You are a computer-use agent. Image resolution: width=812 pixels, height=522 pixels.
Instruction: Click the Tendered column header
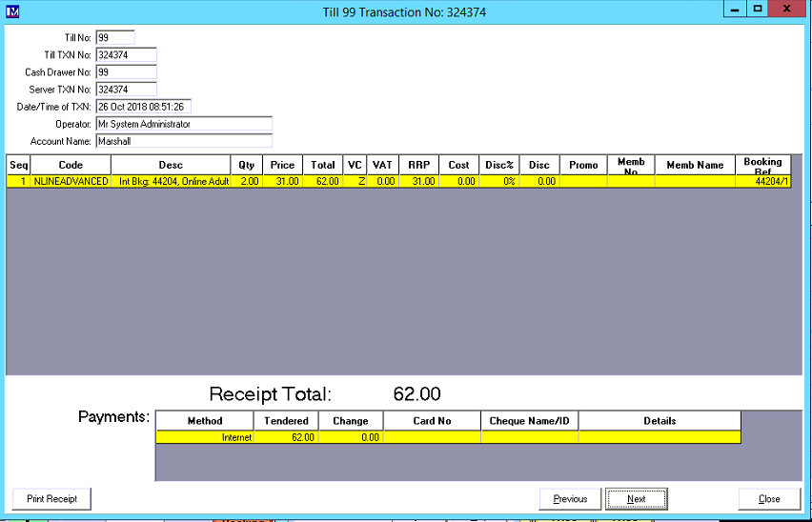pyautogui.click(x=286, y=421)
